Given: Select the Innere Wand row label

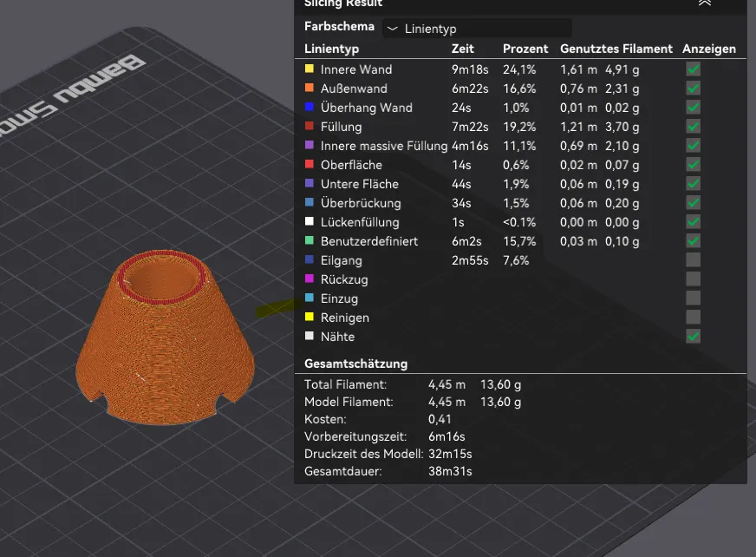Looking at the screenshot, I should 356,69.
